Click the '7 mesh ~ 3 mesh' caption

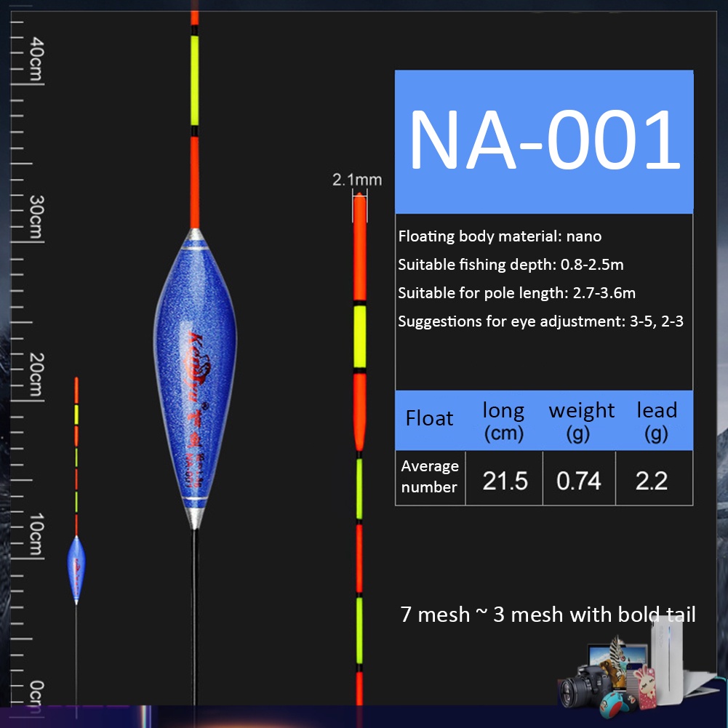548,615
